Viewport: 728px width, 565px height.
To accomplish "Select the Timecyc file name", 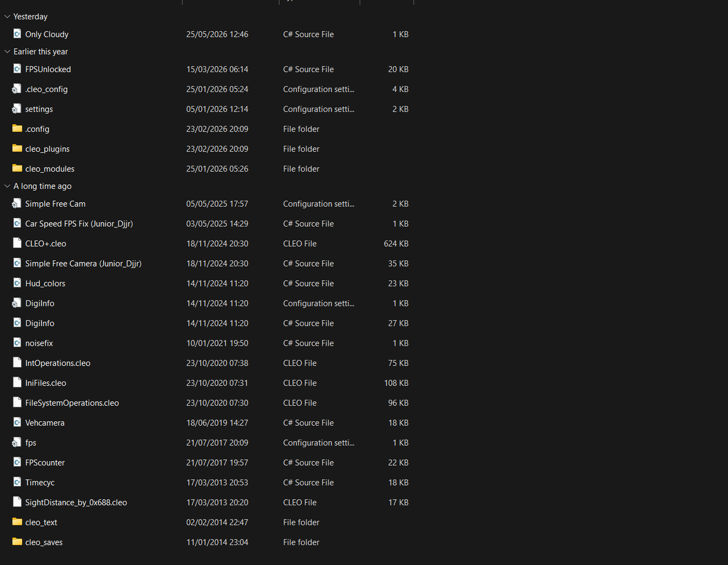I will point(40,483).
